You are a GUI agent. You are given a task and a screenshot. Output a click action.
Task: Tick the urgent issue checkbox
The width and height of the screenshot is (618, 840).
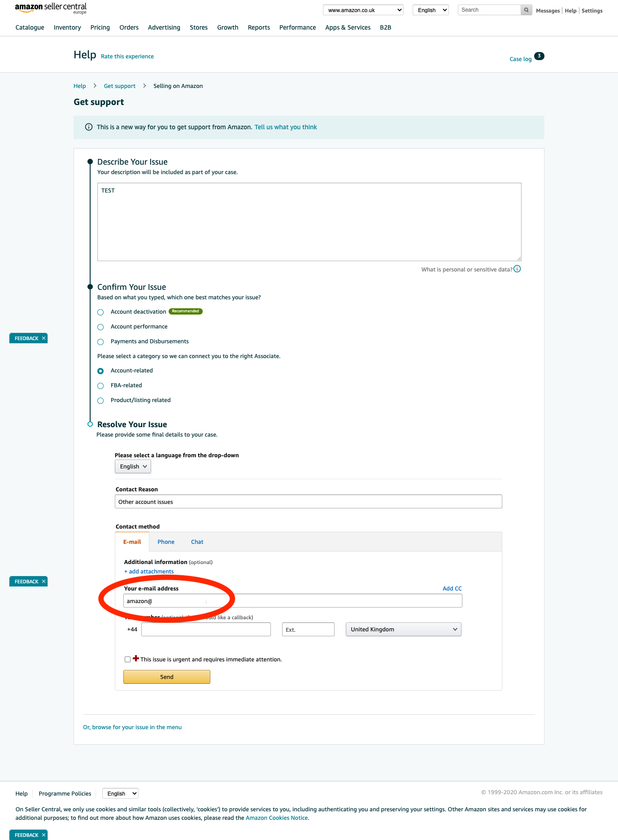(128, 660)
